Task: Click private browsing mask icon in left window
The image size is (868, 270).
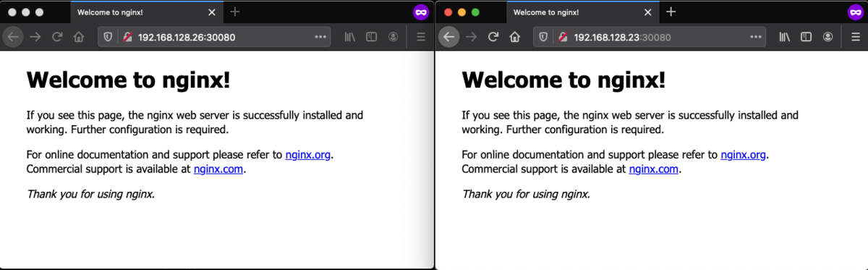Action: [420, 12]
